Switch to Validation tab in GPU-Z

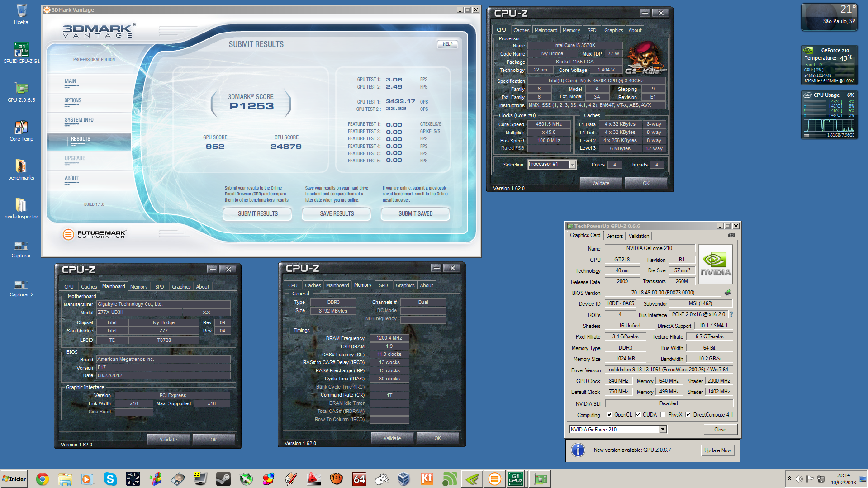pos(639,236)
